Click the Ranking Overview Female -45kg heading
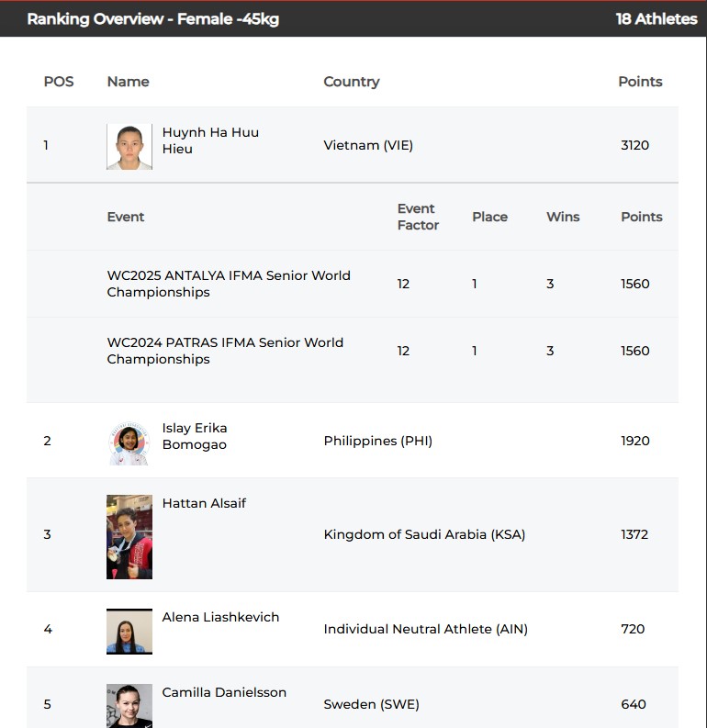 coord(153,19)
